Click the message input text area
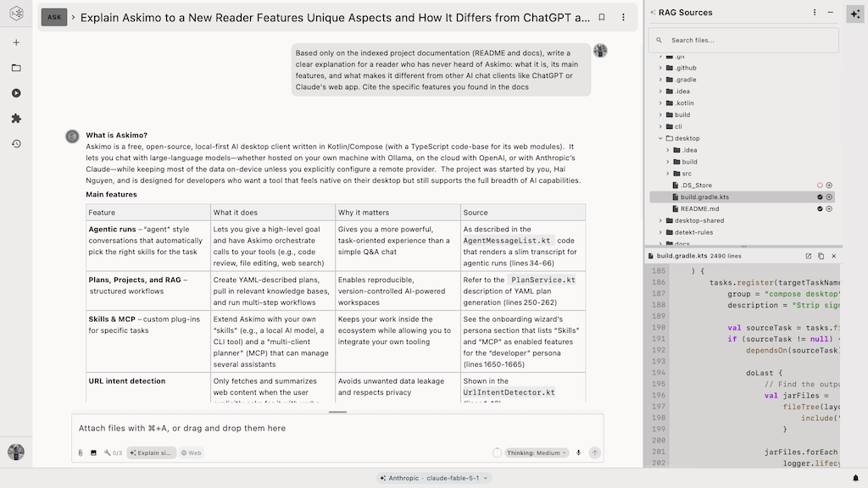868x488 pixels. pos(337,428)
